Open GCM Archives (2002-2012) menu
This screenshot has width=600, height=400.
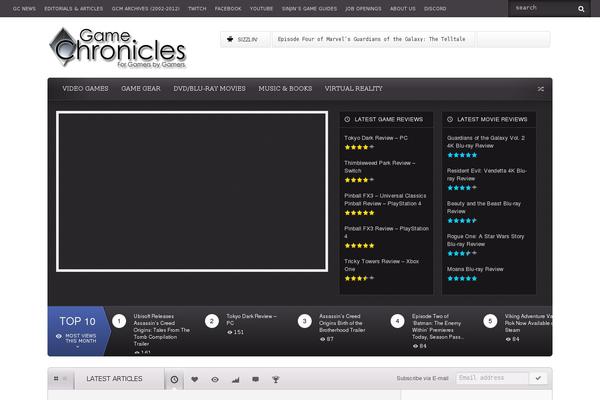coord(145,8)
